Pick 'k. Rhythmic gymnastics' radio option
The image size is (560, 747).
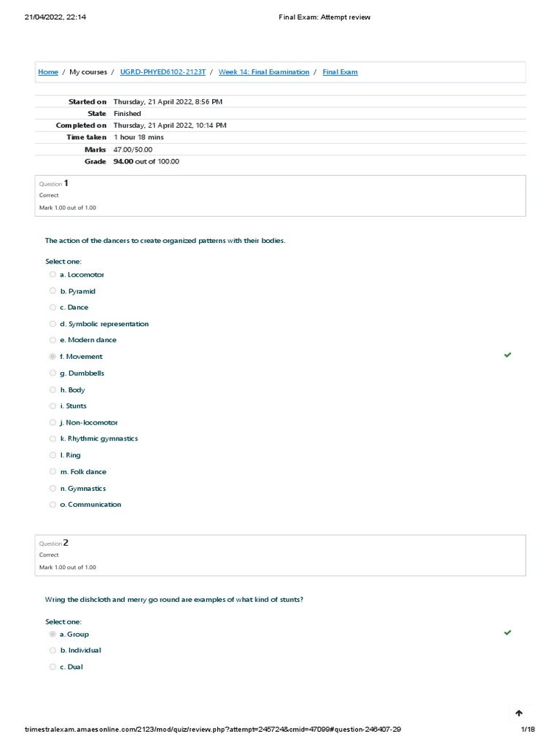pyautogui.click(x=52, y=439)
